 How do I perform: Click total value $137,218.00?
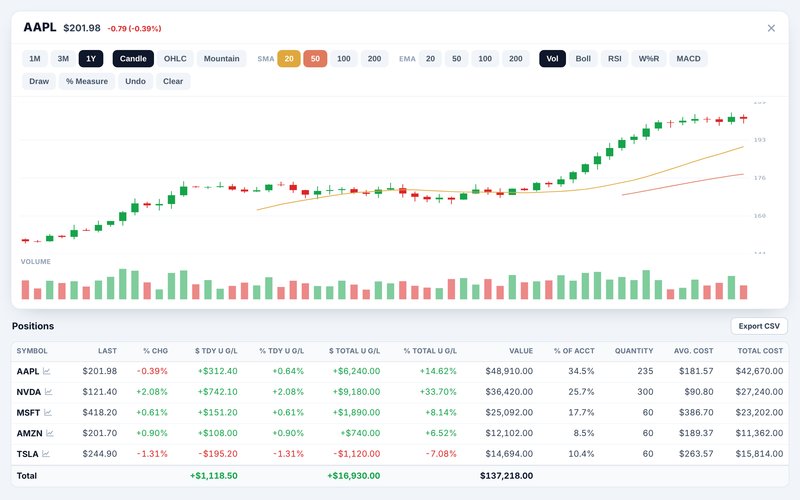point(507,476)
